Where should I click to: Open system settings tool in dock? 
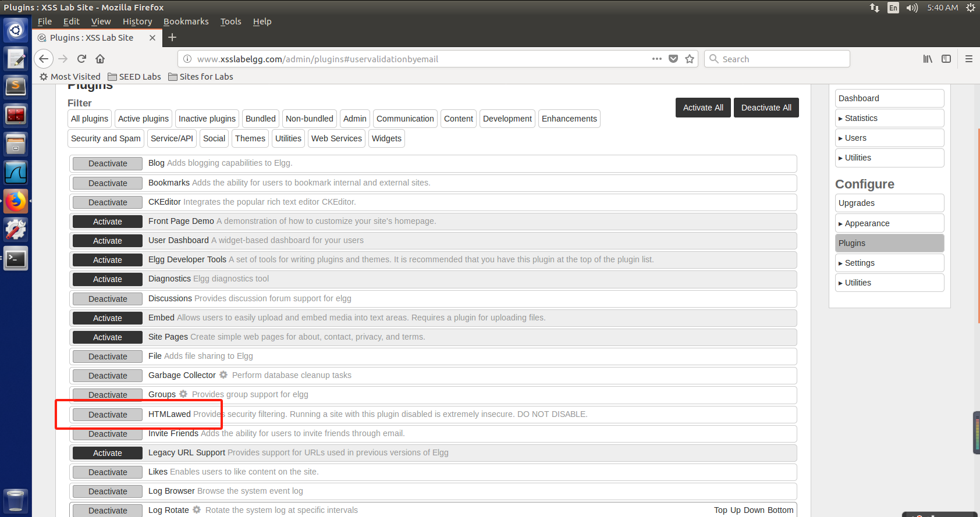(16, 230)
